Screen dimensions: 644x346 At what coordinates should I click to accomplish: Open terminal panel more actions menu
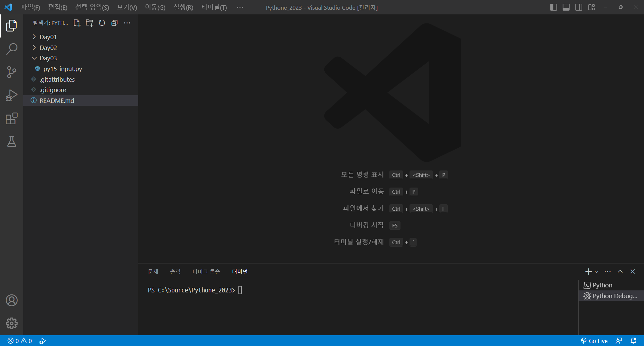point(607,272)
